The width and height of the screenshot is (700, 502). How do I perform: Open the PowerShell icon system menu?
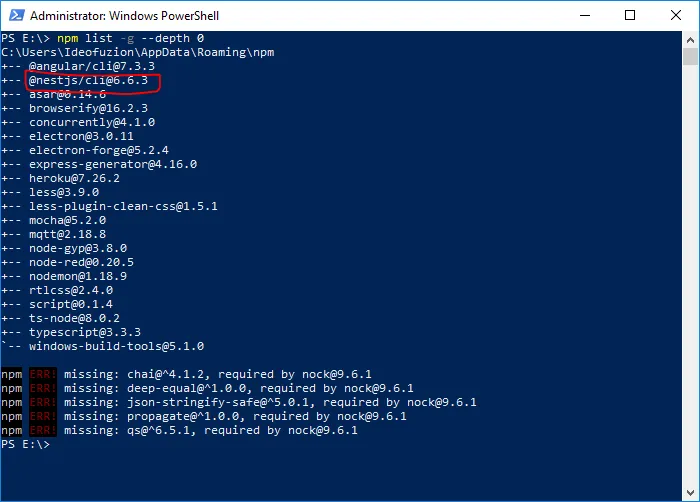[x=14, y=16]
